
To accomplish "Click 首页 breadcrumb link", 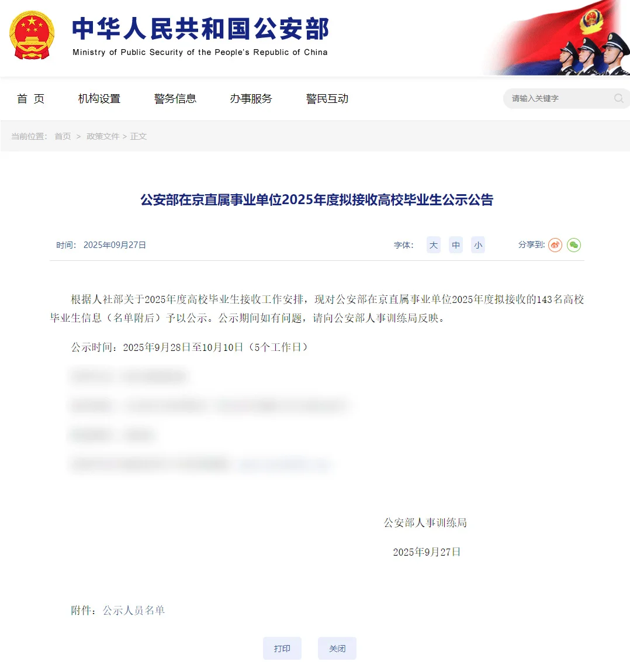I will [x=63, y=136].
